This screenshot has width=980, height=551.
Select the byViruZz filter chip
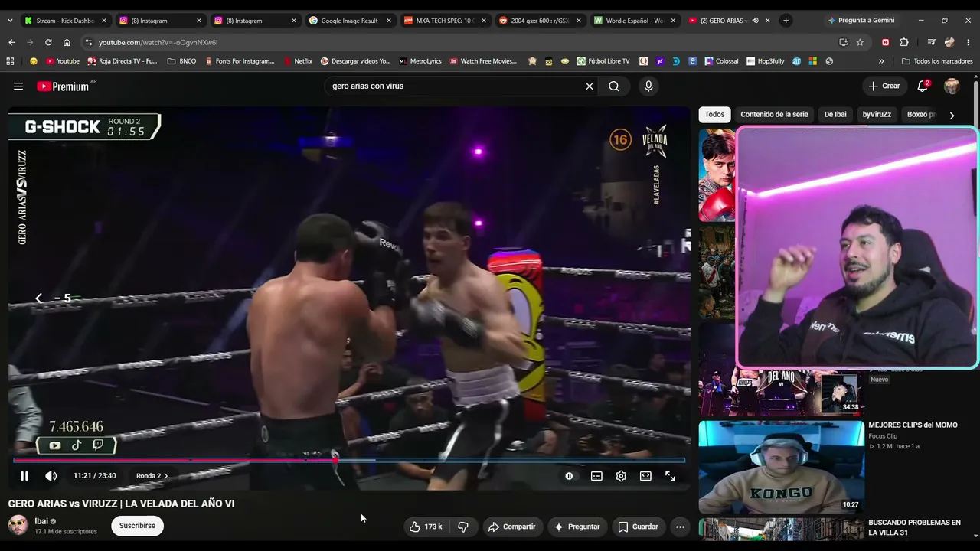coord(877,115)
